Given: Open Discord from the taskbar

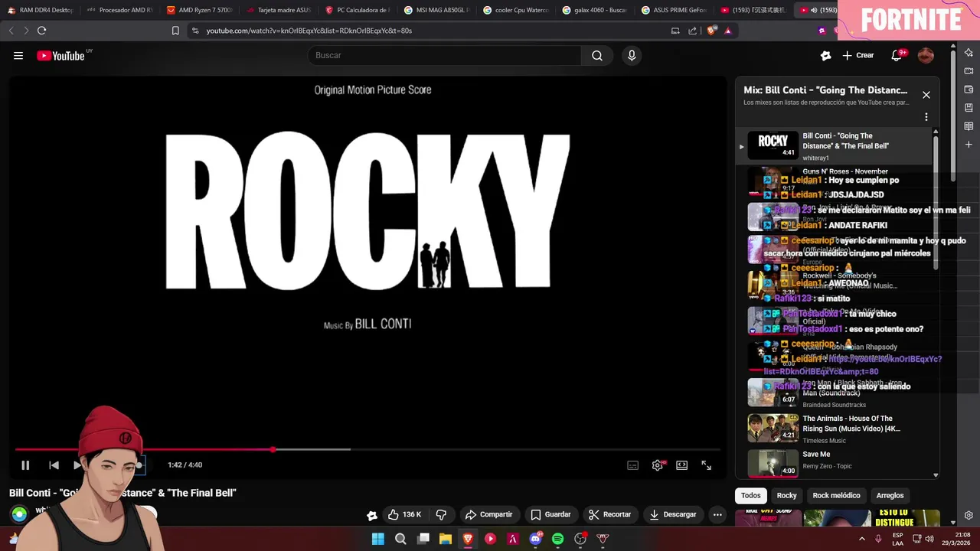Looking at the screenshot, I should 535,539.
